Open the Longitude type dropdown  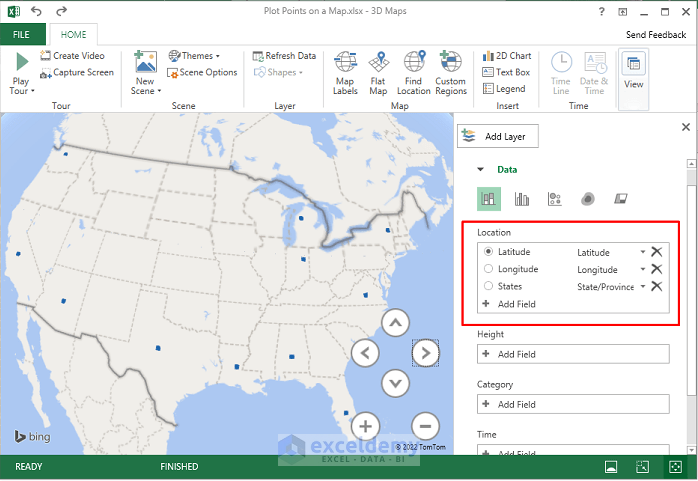pyautogui.click(x=643, y=269)
